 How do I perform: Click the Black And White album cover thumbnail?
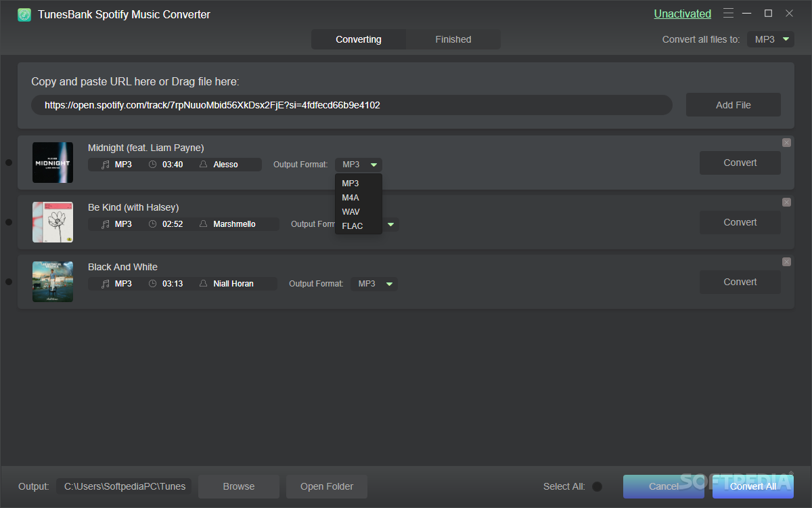coord(53,282)
